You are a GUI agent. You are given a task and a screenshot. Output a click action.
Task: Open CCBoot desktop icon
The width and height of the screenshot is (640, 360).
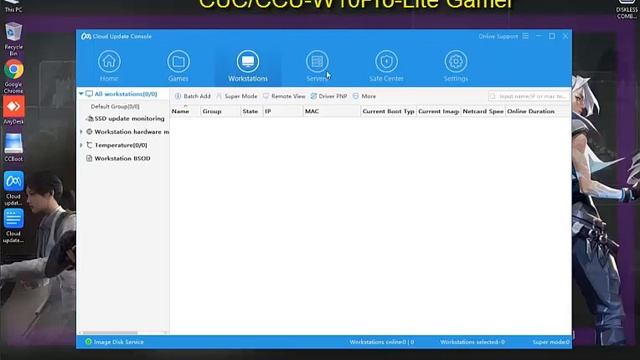tap(13, 147)
